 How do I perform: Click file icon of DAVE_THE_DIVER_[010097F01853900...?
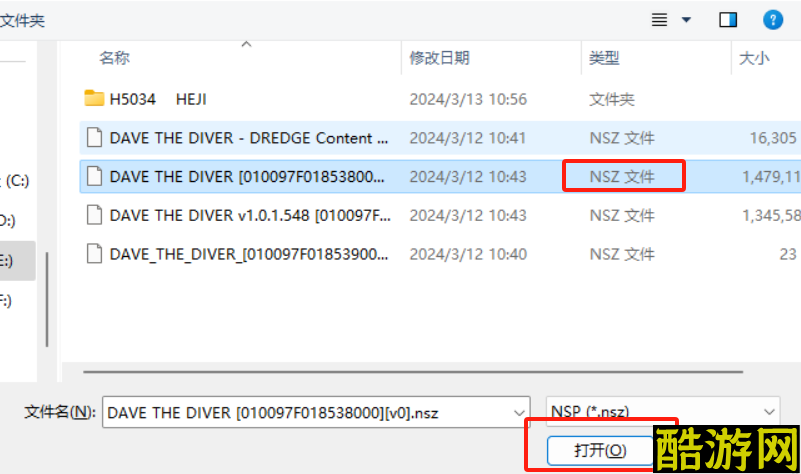tap(94, 254)
